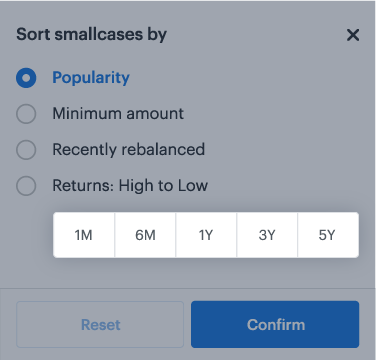Image resolution: width=376 pixels, height=360 pixels.
Task: Choose the 3Y returns period
Action: (x=267, y=235)
